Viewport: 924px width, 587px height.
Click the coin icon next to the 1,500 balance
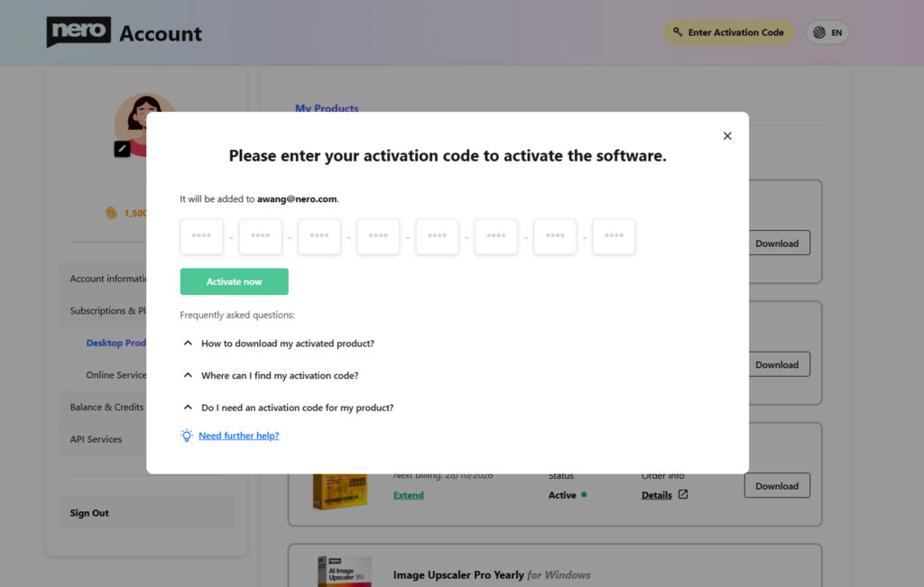coord(110,213)
